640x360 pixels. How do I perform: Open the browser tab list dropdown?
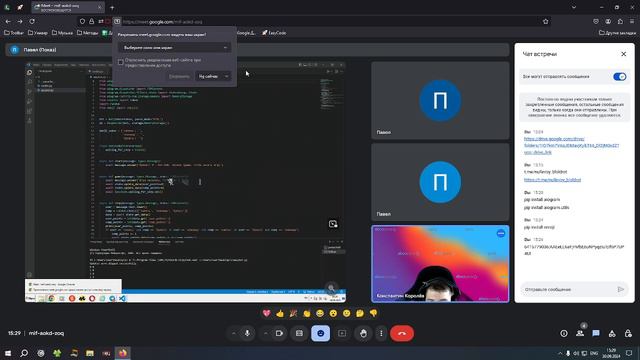574,7
